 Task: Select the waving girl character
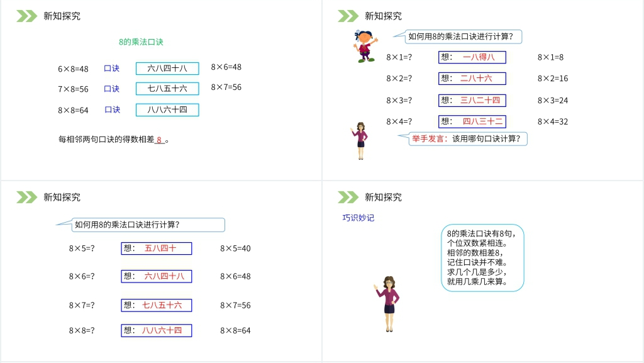365,47
